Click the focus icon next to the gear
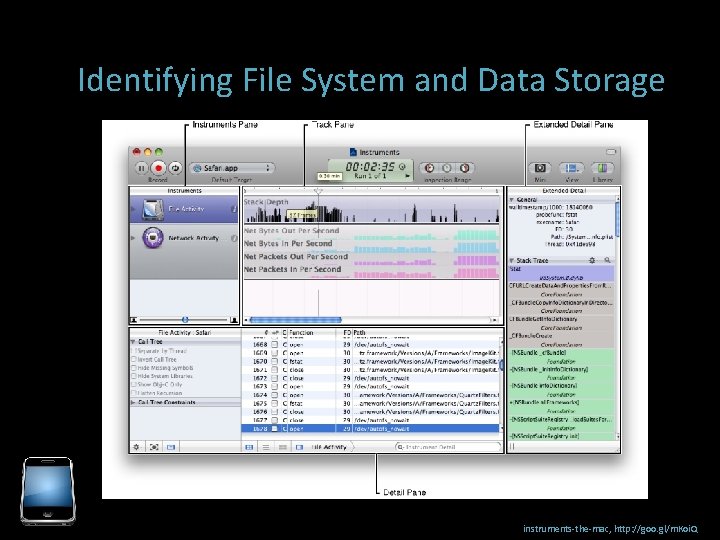Viewport: 720px width, 540px height. coord(154,447)
